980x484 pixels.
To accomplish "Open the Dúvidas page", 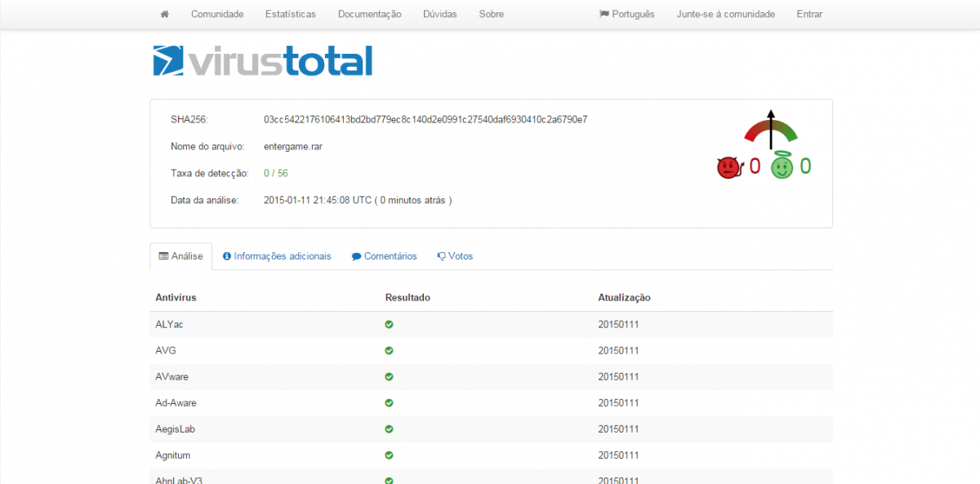I will coord(440,14).
